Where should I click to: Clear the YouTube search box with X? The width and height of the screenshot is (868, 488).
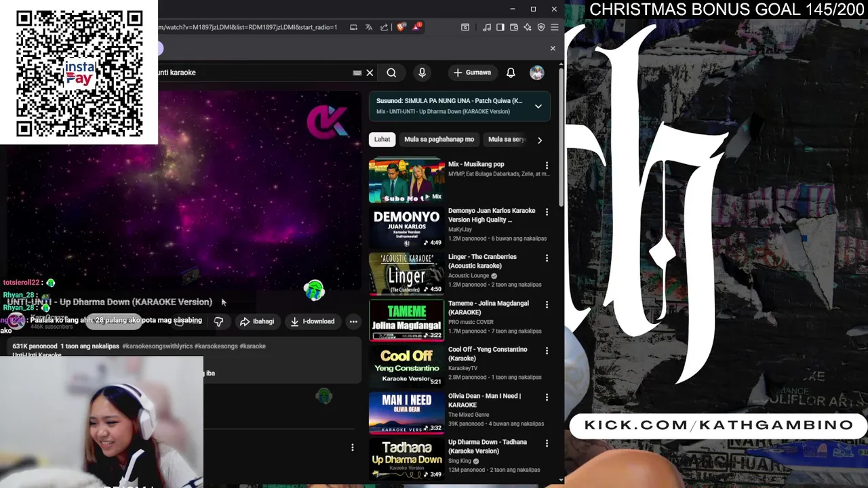(370, 73)
